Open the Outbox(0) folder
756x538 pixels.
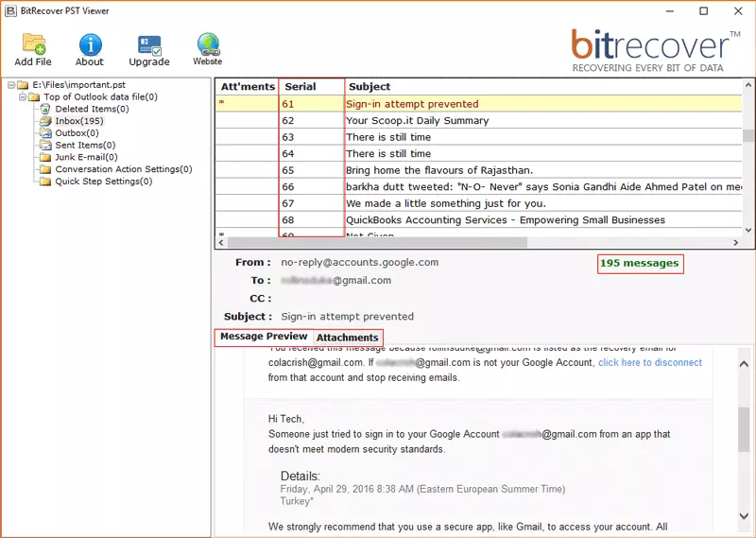point(77,133)
